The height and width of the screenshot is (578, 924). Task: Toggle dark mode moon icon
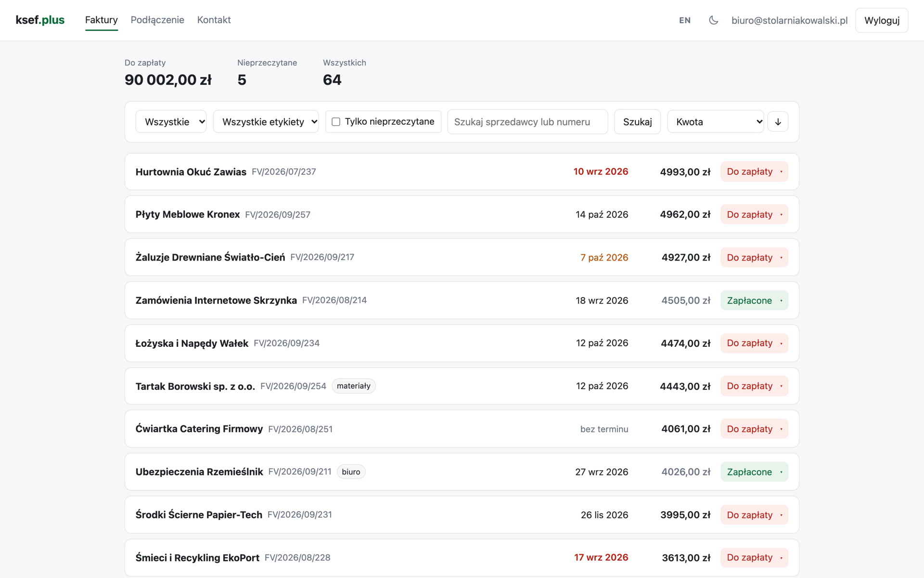(713, 20)
